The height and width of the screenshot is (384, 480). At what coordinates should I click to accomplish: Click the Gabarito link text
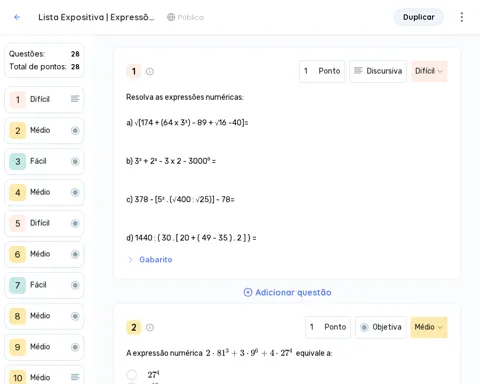pos(156,260)
